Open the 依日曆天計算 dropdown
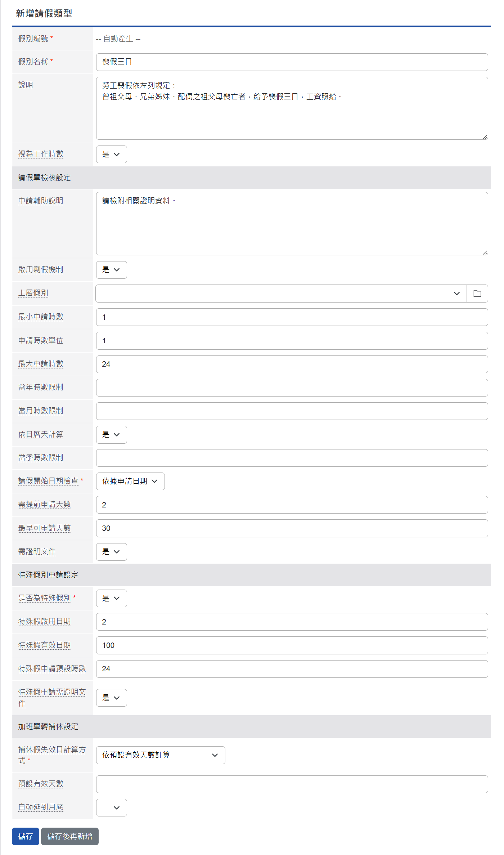The width and height of the screenshot is (504, 855). point(111,434)
